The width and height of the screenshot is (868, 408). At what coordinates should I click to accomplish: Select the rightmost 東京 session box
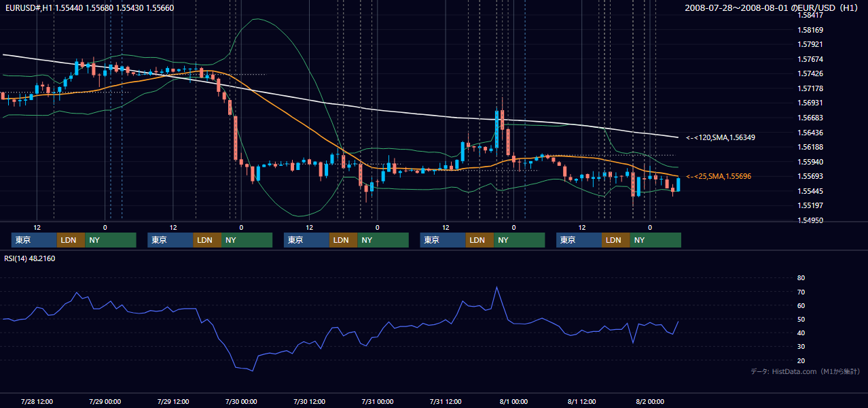point(579,240)
